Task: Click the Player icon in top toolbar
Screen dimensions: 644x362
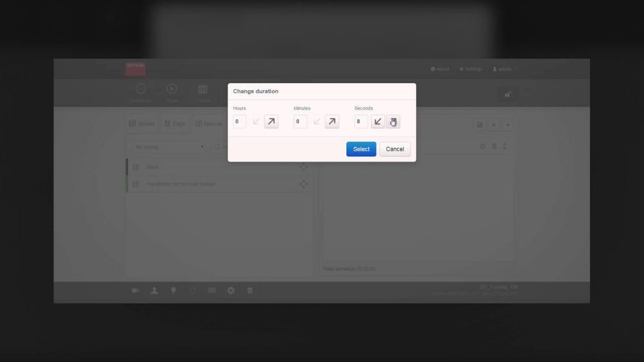Action: point(172,91)
